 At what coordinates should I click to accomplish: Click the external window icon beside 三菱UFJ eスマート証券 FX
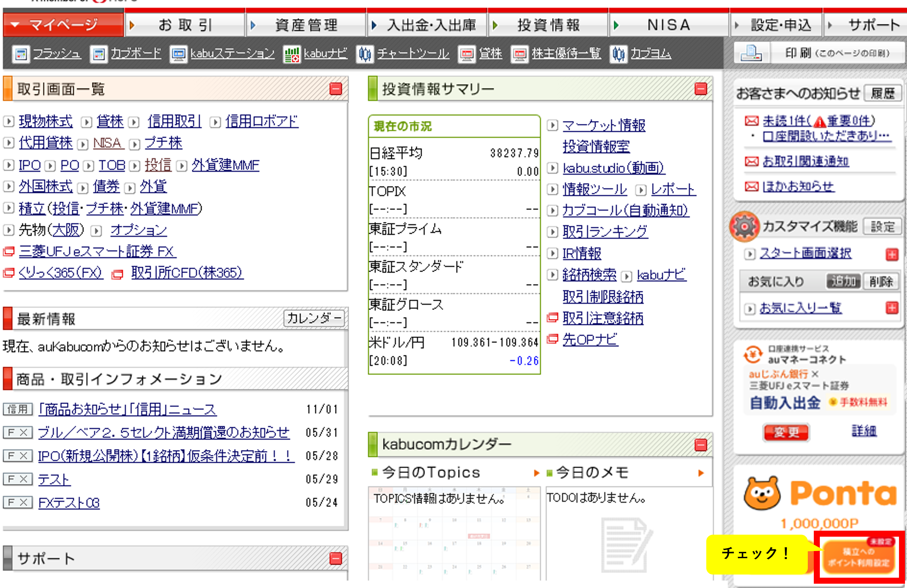point(9,251)
